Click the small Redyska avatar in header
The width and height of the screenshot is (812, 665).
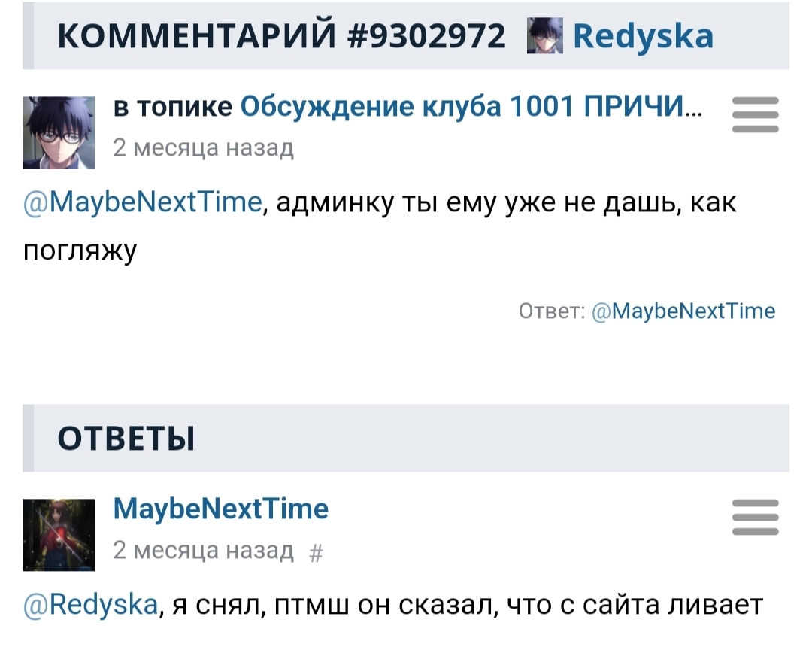pyautogui.click(x=546, y=37)
